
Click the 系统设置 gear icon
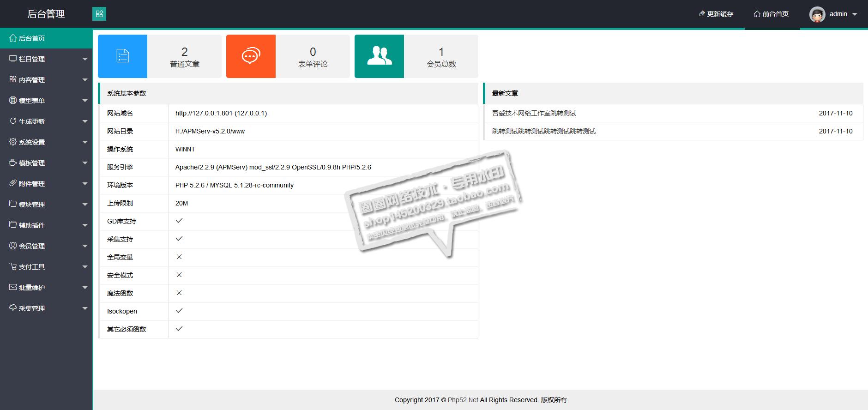tap(13, 142)
